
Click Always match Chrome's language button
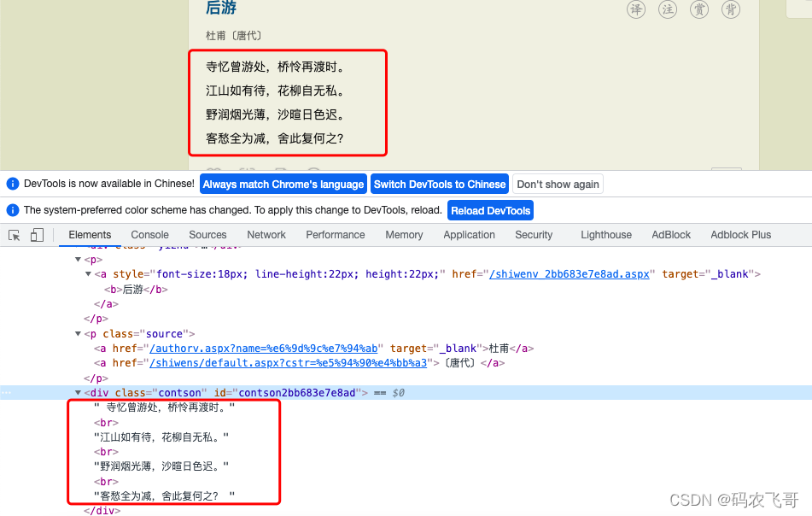283,185
